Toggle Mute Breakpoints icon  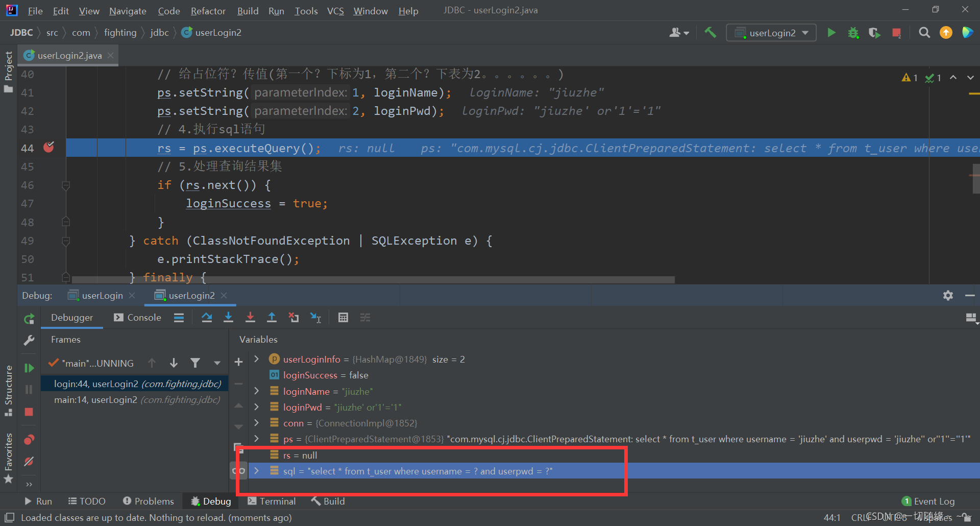click(x=29, y=461)
